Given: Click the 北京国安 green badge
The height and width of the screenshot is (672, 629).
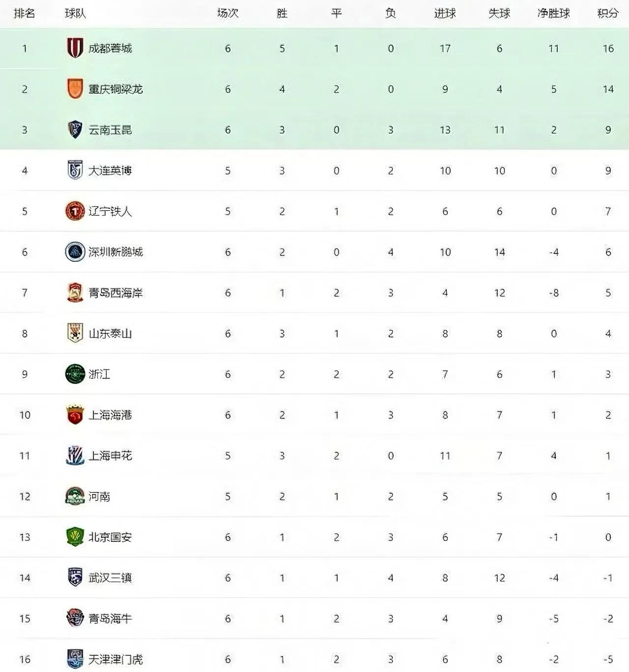Looking at the screenshot, I should [75, 537].
